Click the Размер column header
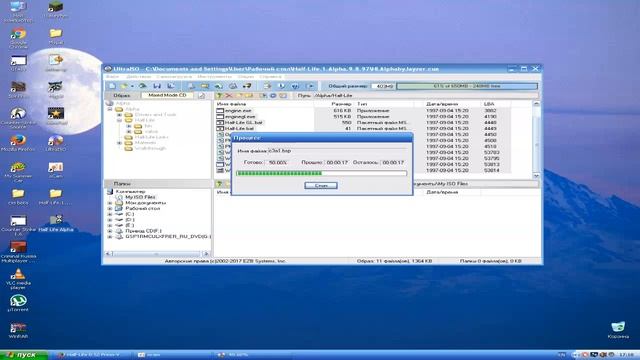This screenshot has height=360, width=640. coord(334,104)
